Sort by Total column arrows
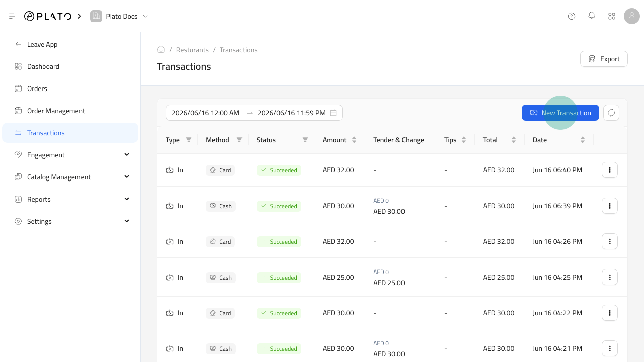Screen dimensions: 644x362 click(x=514, y=140)
